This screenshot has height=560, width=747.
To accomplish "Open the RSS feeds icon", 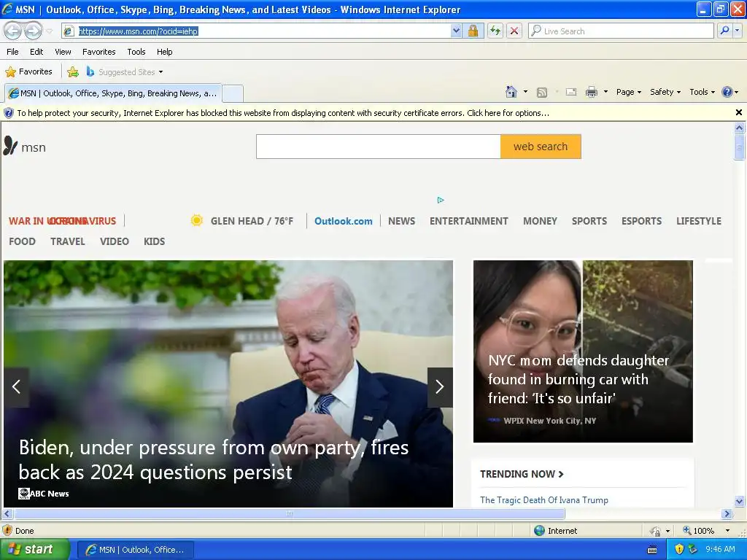I will tap(542, 93).
